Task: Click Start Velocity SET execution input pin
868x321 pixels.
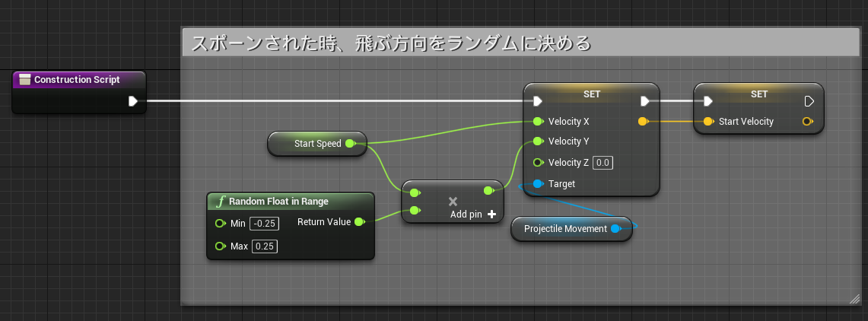Action: coord(708,100)
